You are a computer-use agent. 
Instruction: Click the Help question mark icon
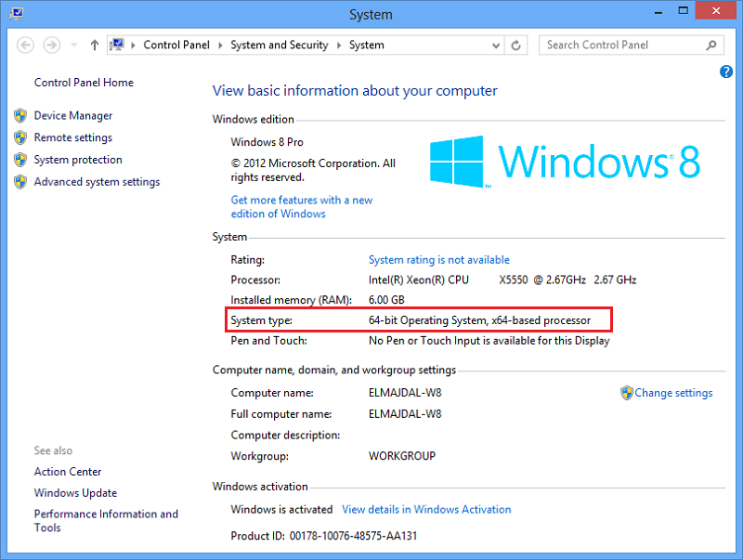[725, 72]
